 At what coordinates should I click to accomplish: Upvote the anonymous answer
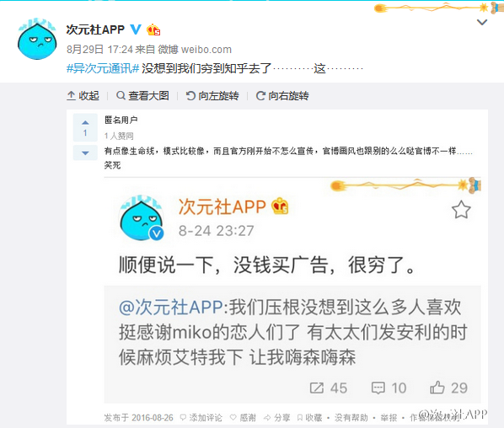click(x=85, y=127)
